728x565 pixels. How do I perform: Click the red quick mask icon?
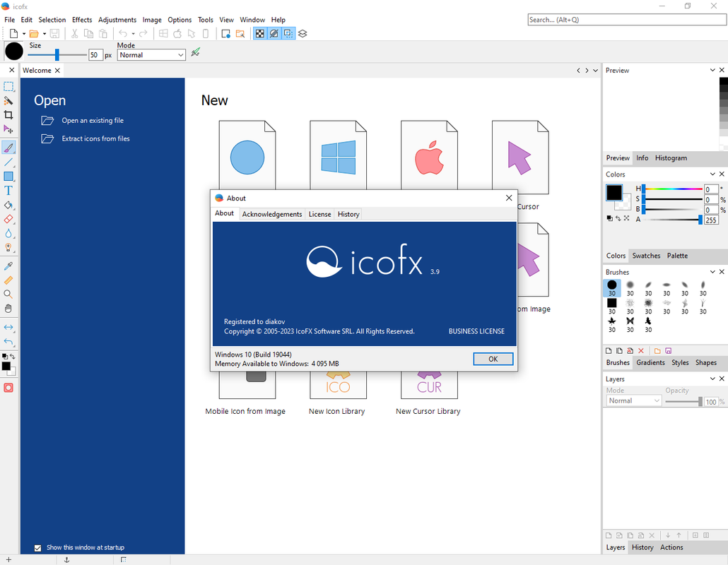8,387
